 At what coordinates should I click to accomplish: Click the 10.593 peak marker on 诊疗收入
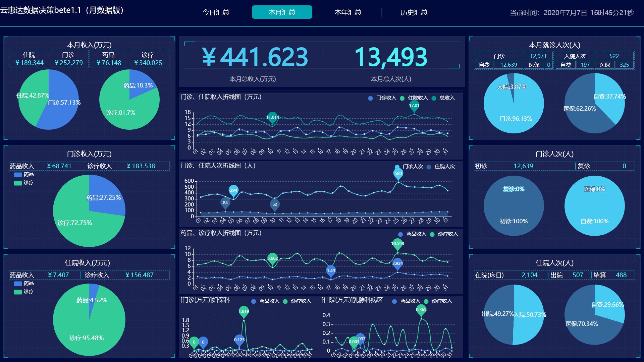click(397, 244)
